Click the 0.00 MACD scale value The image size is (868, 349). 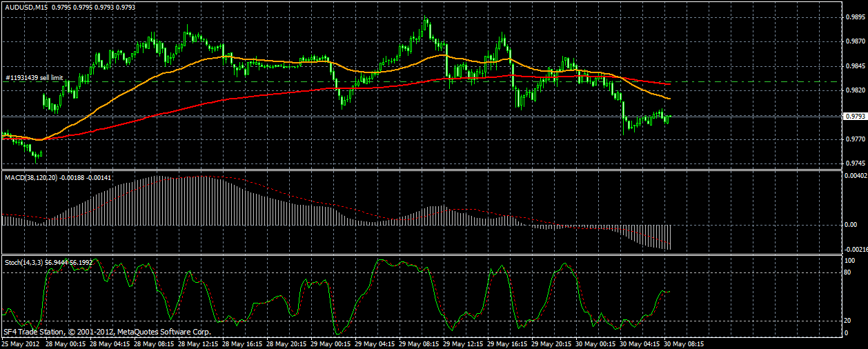[852, 225]
